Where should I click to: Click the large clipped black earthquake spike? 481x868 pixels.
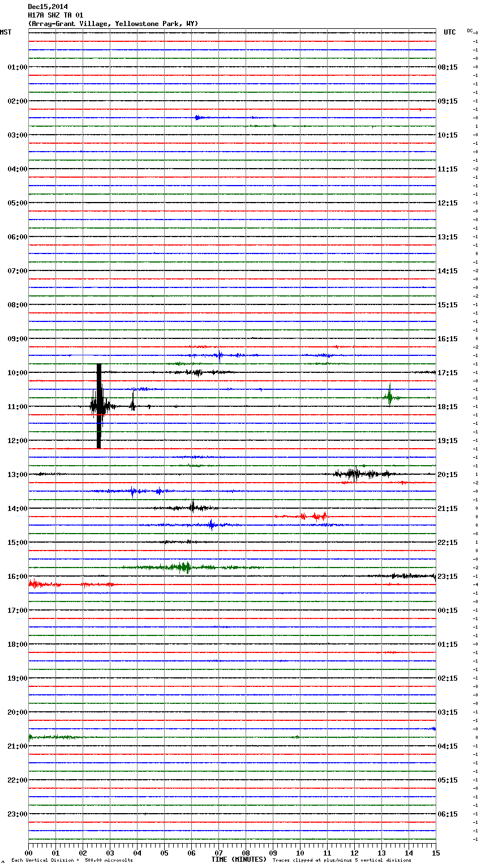pyautogui.click(x=99, y=406)
